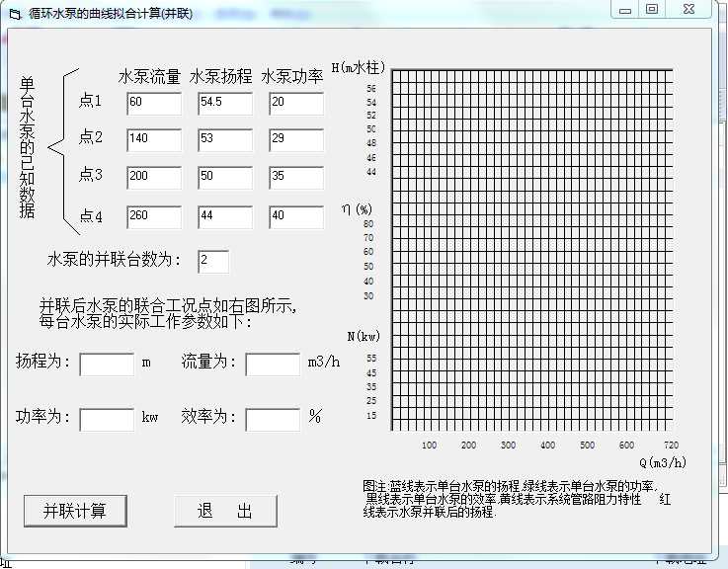Select the empty 效率为 result field
Viewport: 728px width, 569px height.
(x=273, y=420)
